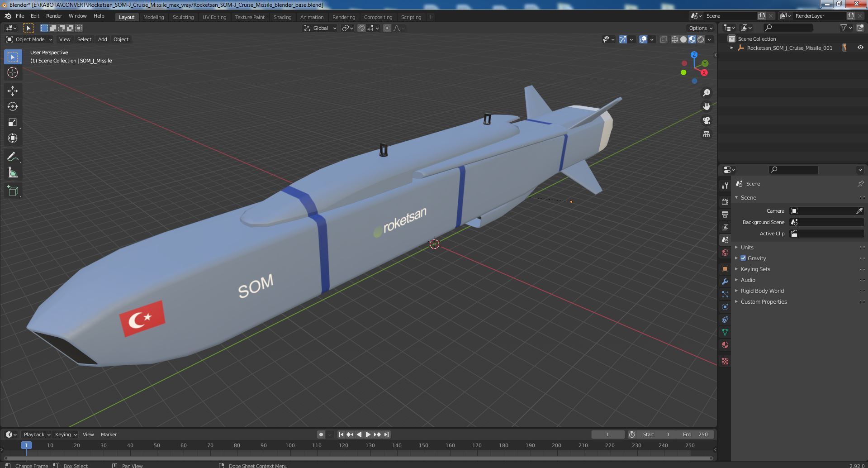Open the Options dropdown

tap(701, 28)
